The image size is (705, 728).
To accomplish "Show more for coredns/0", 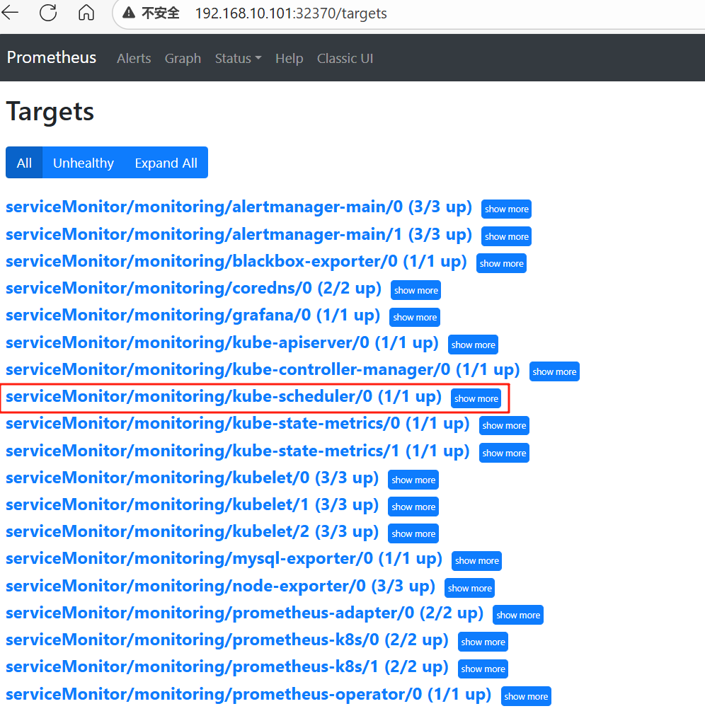I will (x=415, y=290).
